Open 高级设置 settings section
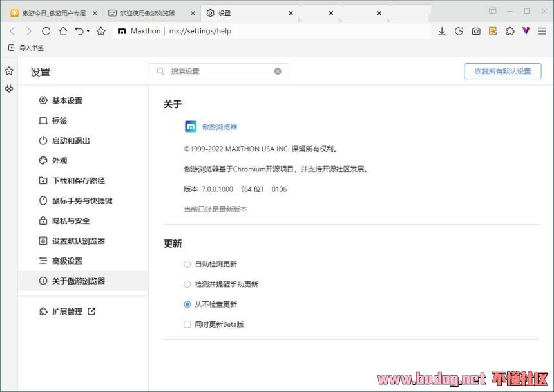 (67, 261)
